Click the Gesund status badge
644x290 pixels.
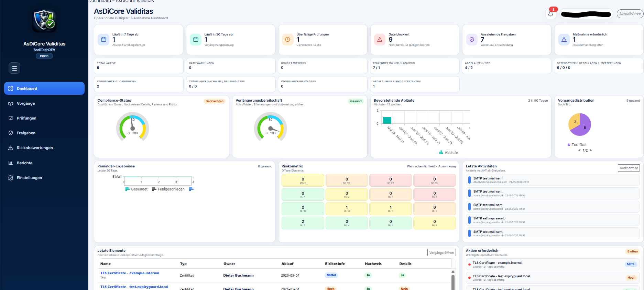356,101
